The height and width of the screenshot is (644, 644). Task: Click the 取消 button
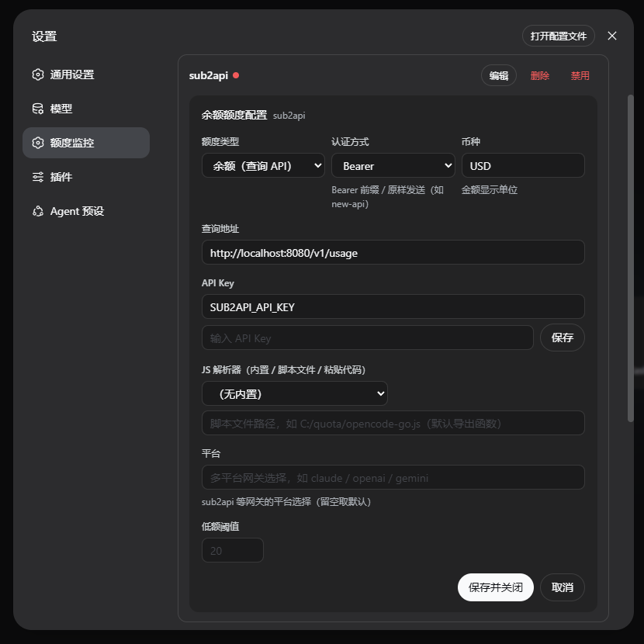click(563, 587)
